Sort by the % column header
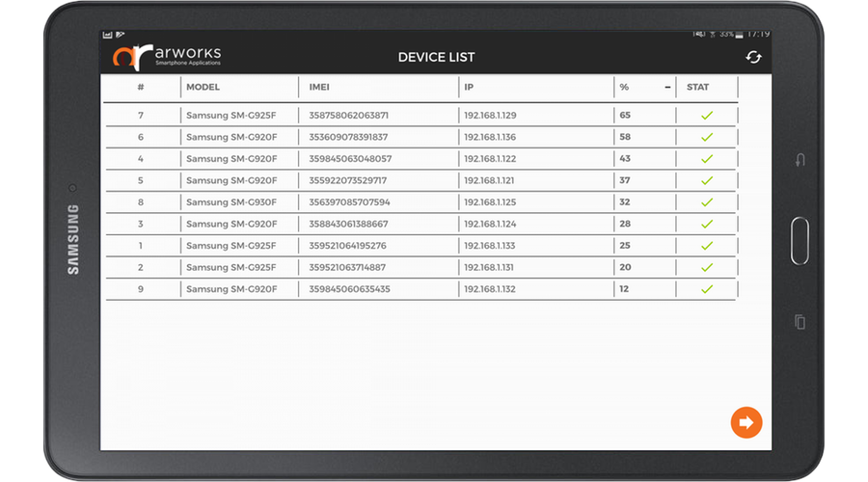This screenshot has width=868, height=482. pyautogui.click(x=624, y=87)
